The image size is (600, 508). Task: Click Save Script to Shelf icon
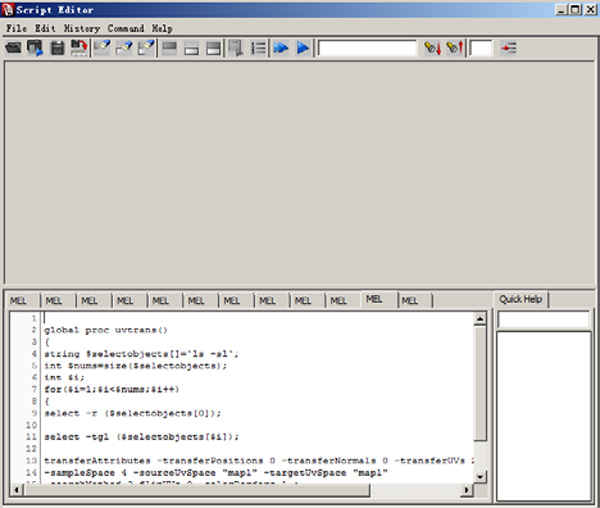tap(79, 48)
